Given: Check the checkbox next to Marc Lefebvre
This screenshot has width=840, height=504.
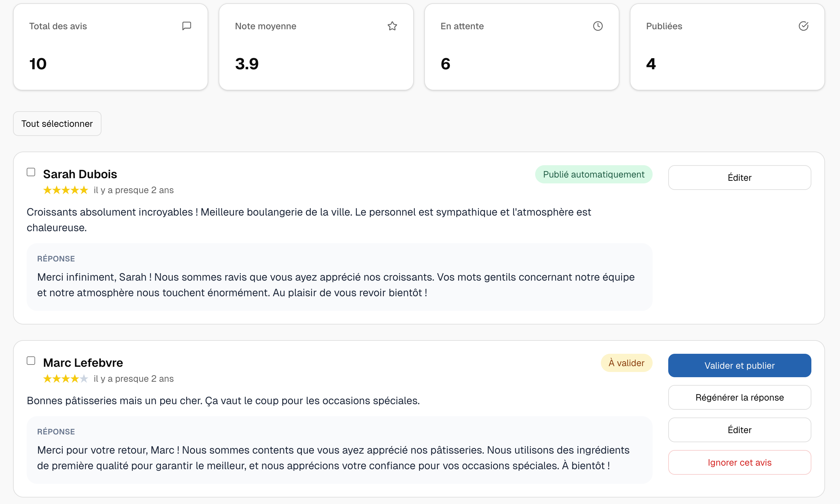Looking at the screenshot, I should coord(31,360).
